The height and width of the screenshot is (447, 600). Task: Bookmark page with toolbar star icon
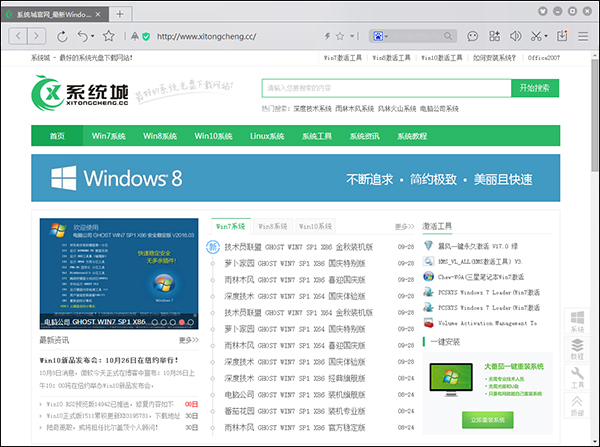109,36
